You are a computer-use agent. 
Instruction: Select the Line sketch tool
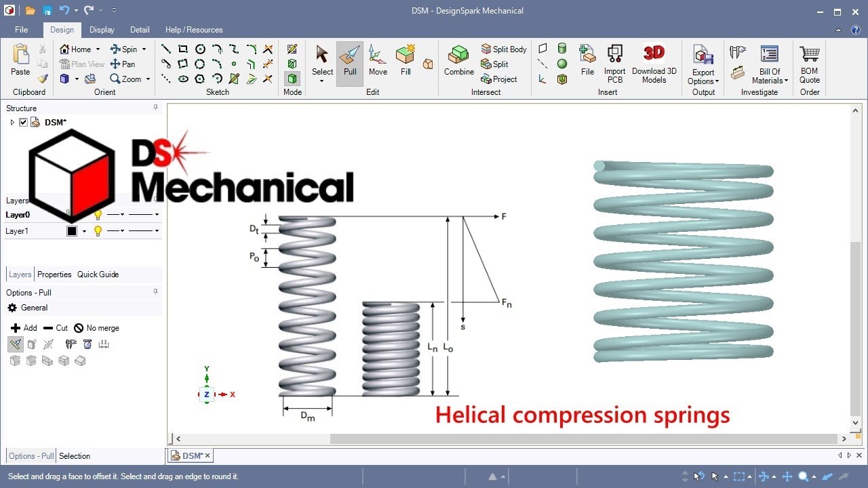[x=165, y=49]
